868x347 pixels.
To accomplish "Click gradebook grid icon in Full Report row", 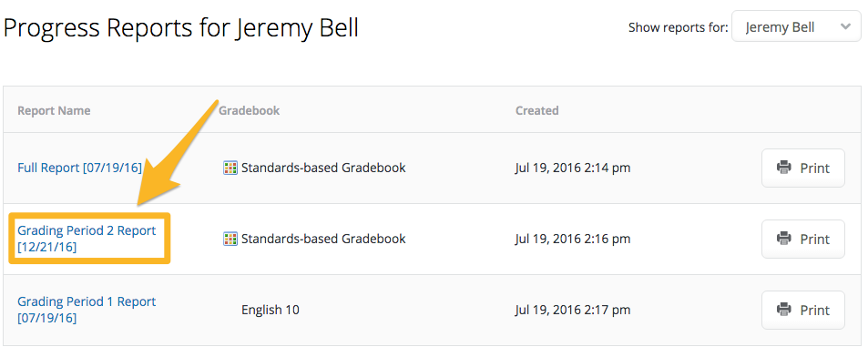I will click(x=230, y=168).
